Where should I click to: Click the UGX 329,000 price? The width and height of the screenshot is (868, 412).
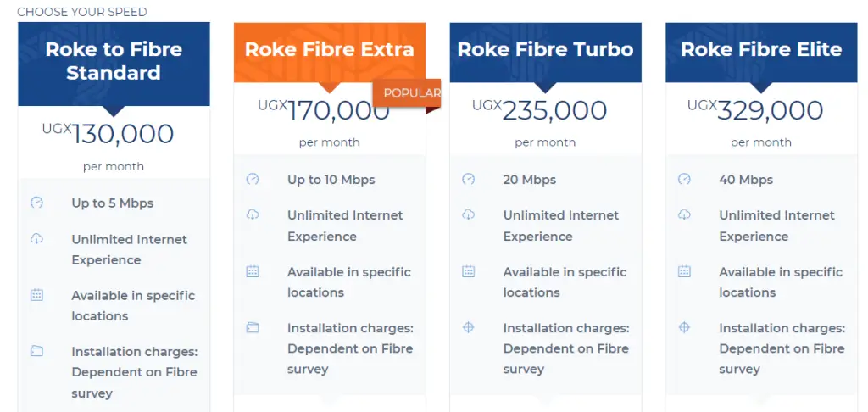click(x=755, y=110)
